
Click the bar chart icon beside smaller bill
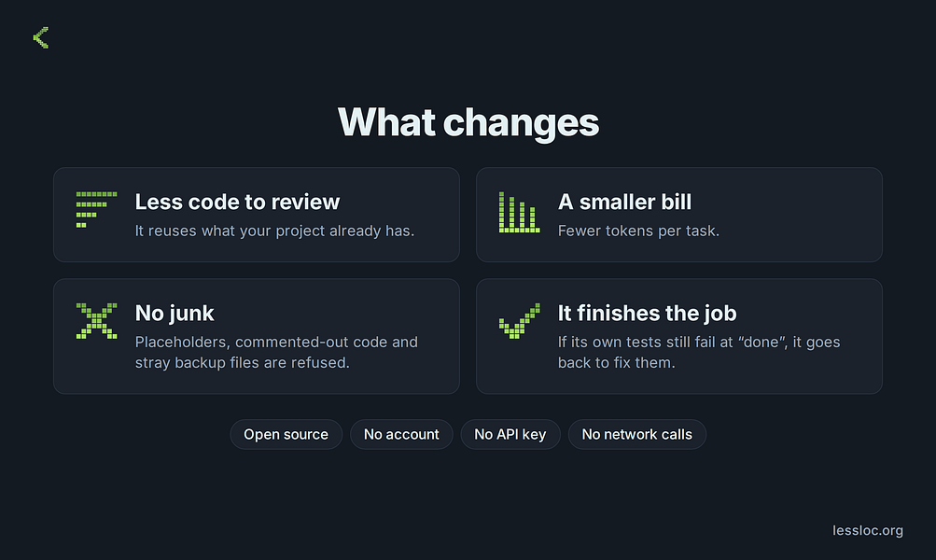(x=520, y=212)
